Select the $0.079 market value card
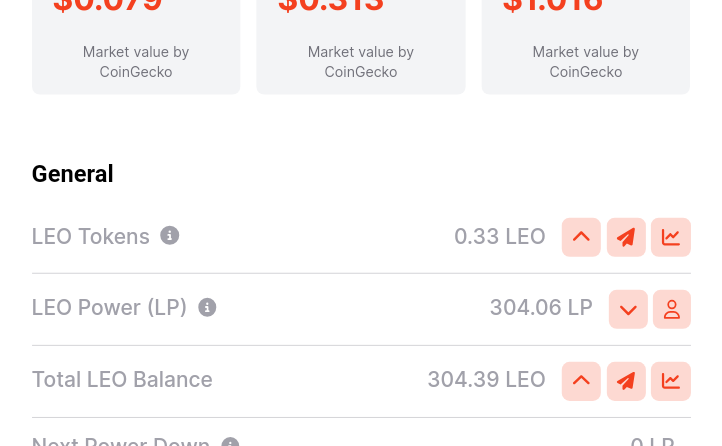The image size is (722, 446). [x=136, y=47]
